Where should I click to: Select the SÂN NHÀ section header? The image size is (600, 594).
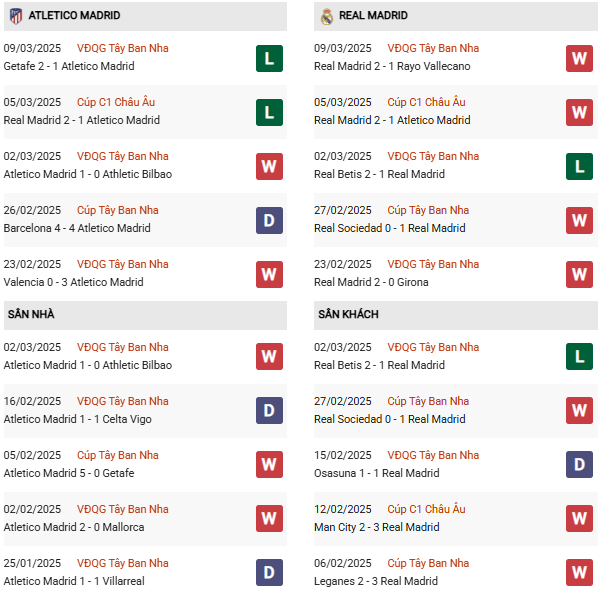pos(31,315)
